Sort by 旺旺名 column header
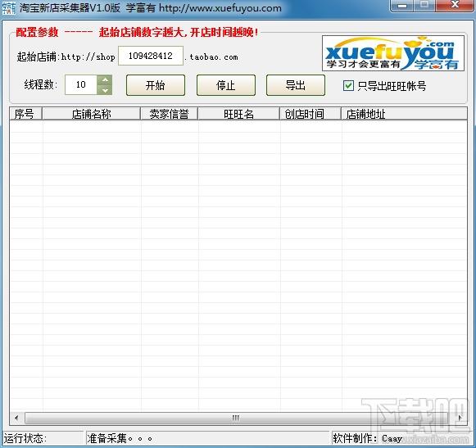The height and width of the screenshot is (448, 476). coord(238,114)
